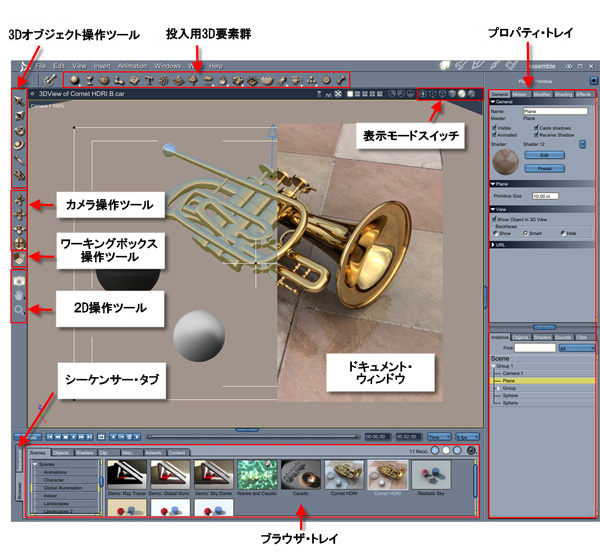Click the browser tree vertical scrollbar

[x=101, y=487]
